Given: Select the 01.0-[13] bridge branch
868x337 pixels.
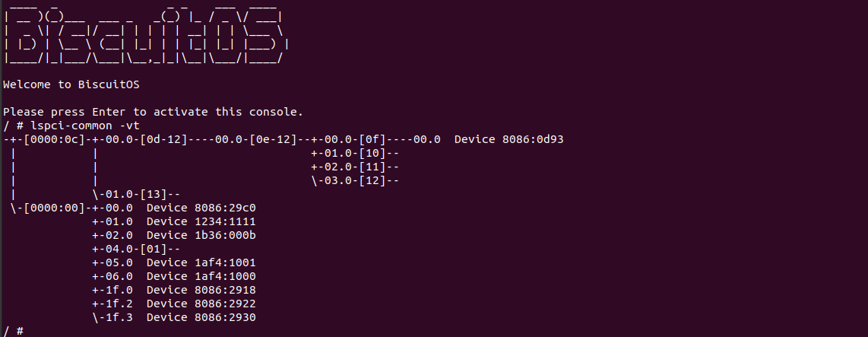Looking at the screenshot, I should pos(136,194).
